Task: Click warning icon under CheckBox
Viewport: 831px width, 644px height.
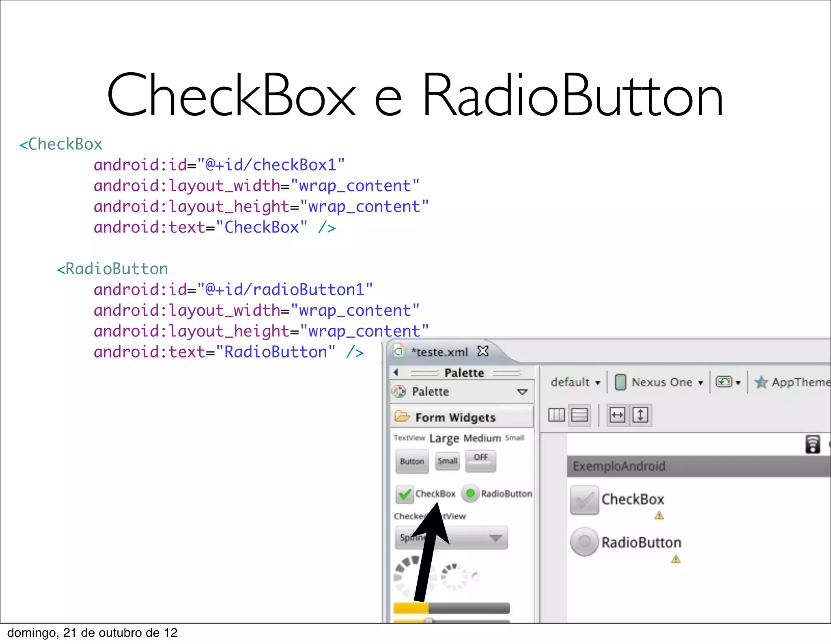Action: pyautogui.click(x=659, y=516)
